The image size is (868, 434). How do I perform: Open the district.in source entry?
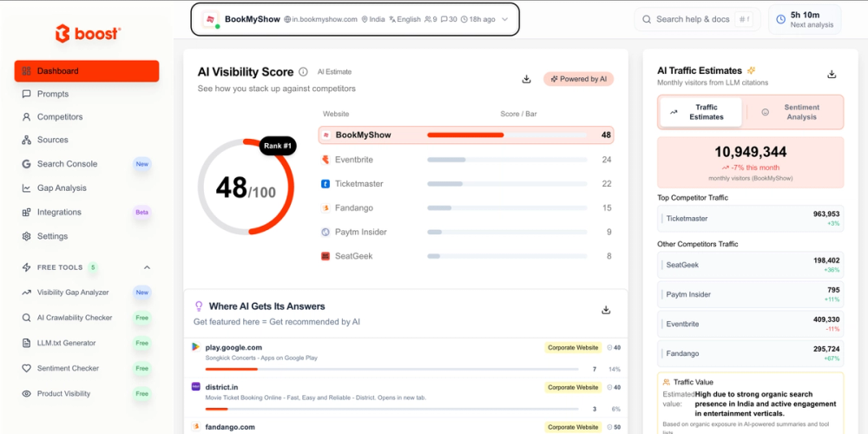coord(405,398)
